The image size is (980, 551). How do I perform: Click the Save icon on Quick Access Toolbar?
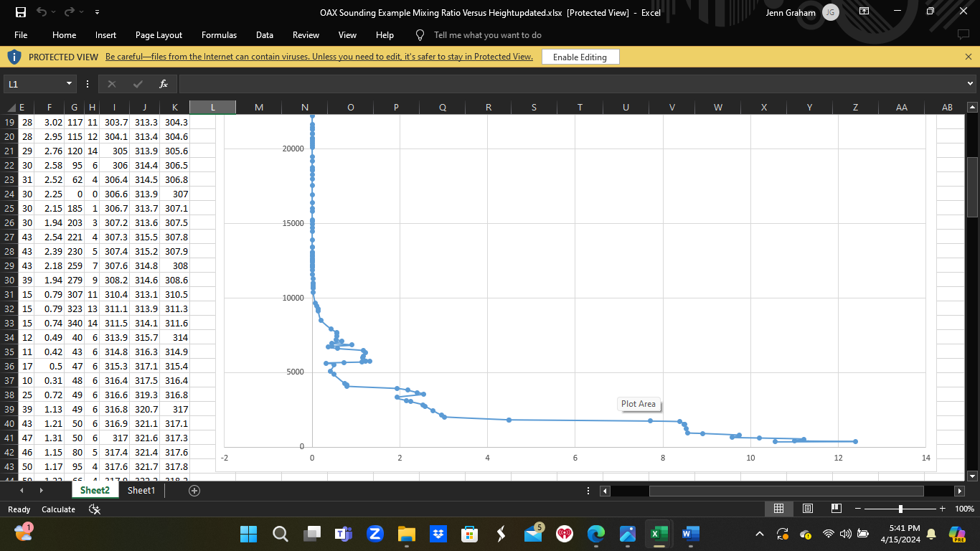coord(19,12)
